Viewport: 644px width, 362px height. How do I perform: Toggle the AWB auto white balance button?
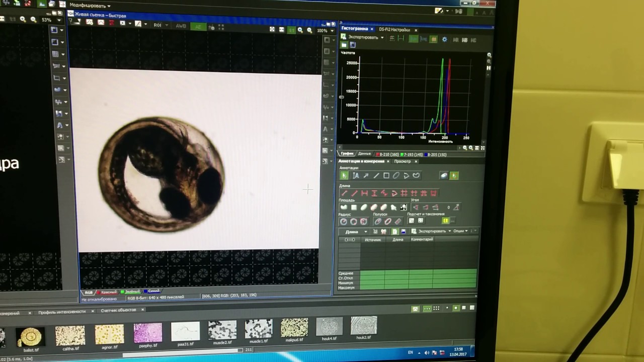181,26
